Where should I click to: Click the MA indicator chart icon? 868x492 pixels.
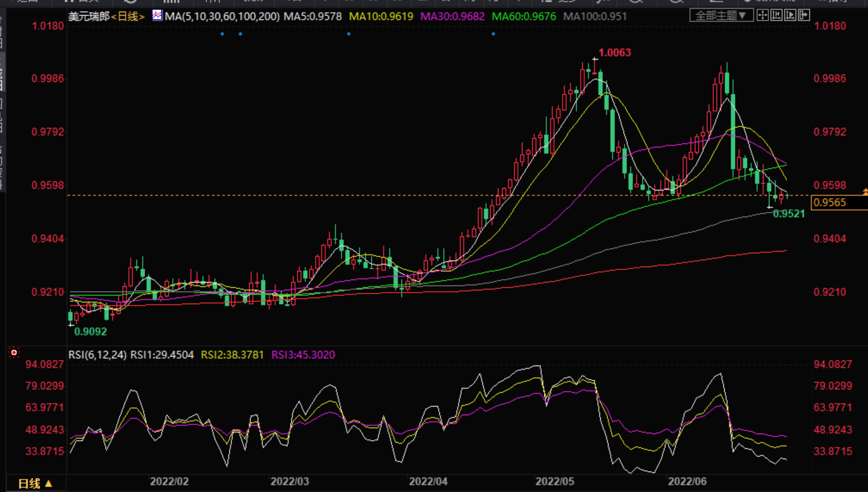point(157,16)
